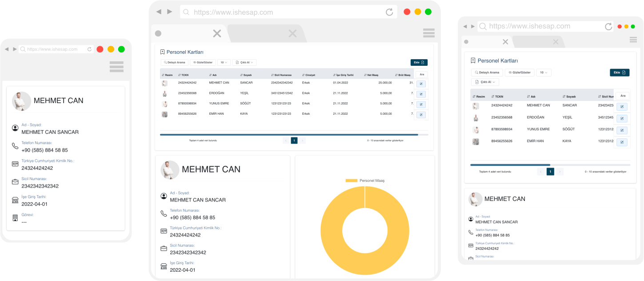The height and width of the screenshot is (281, 644).
Task: Toggle Gizle/Göster column visibility in center window
Action: click(203, 63)
